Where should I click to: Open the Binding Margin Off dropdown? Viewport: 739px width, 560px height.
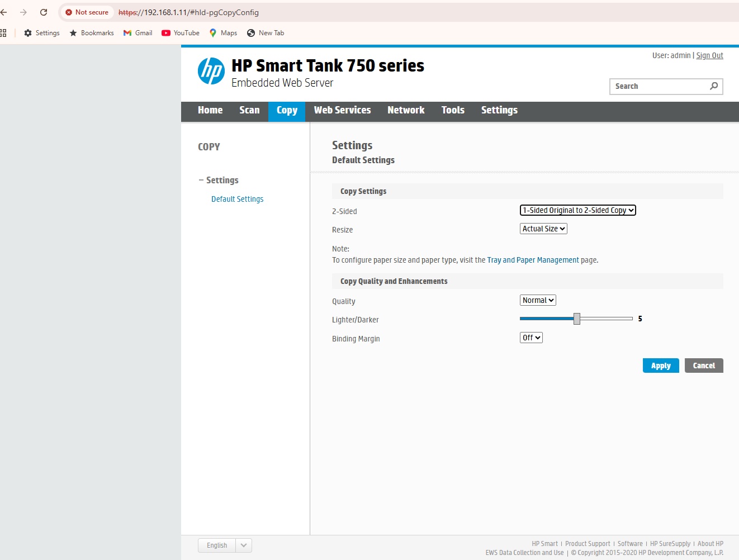click(531, 338)
